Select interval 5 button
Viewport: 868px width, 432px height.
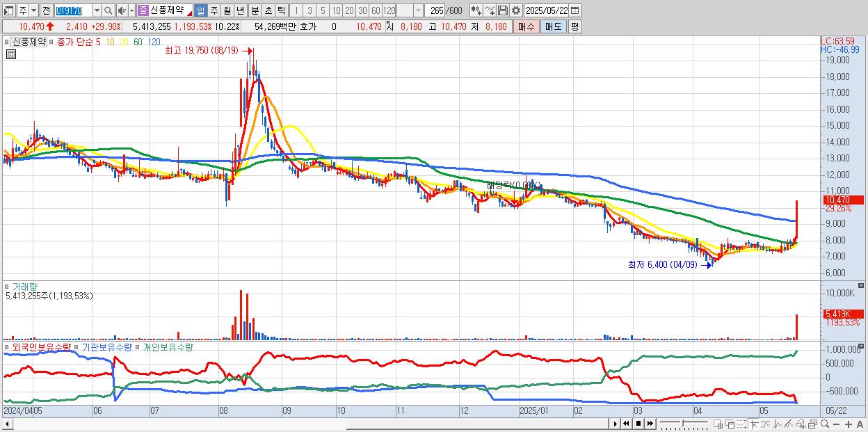click(x=323, y=10)
